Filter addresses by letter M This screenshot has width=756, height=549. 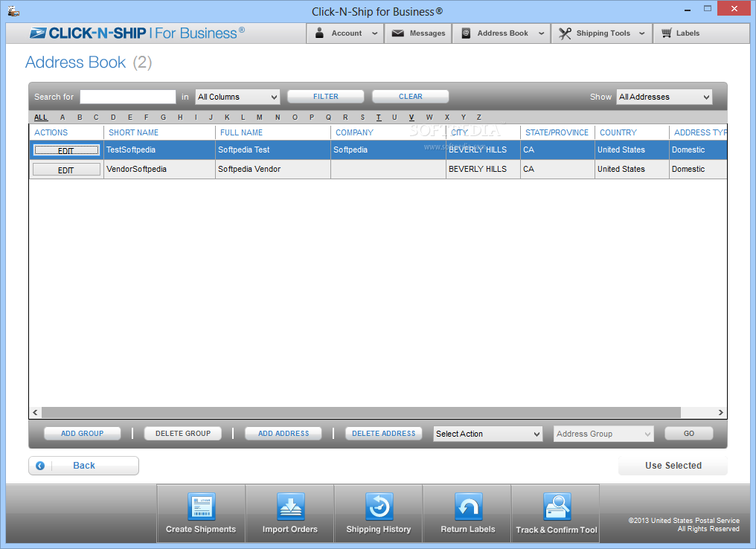coord(260,117)
